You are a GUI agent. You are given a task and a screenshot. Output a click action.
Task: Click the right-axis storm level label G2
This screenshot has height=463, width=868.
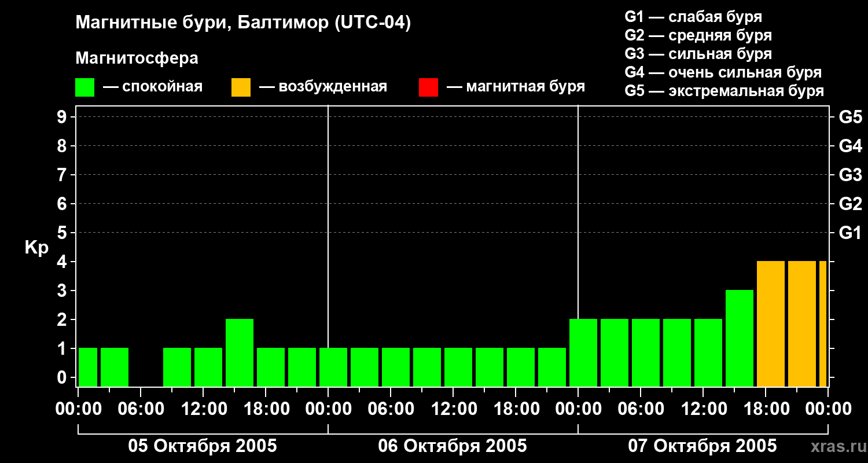pyautogui.click(x=850, y=204)
